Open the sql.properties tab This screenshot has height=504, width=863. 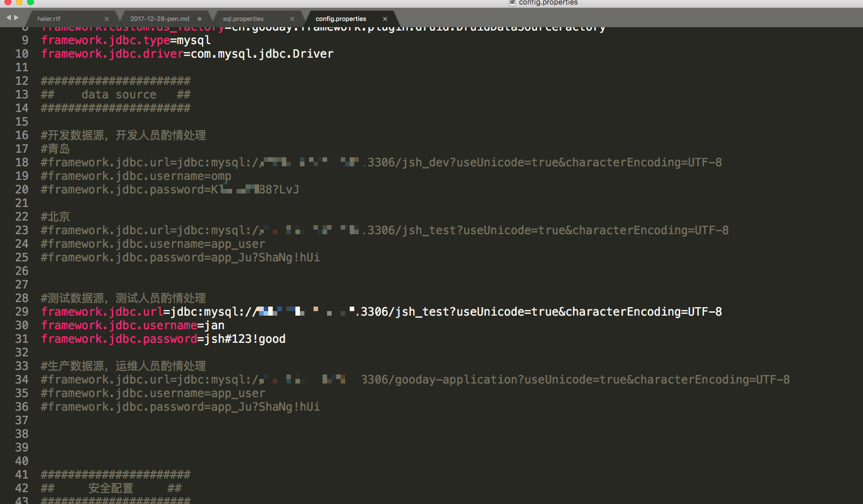tap(243, 19)
